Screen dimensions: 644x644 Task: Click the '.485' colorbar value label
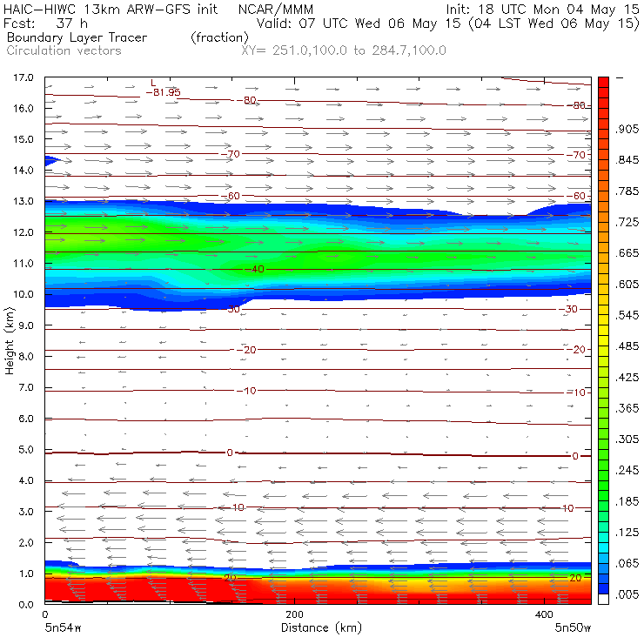point(627,346)
